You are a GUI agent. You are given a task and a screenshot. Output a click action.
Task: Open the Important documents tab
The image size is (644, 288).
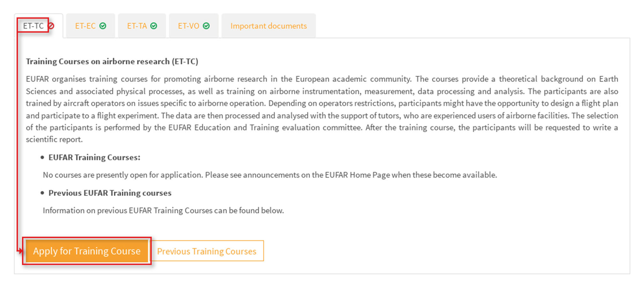coord(268,26)
